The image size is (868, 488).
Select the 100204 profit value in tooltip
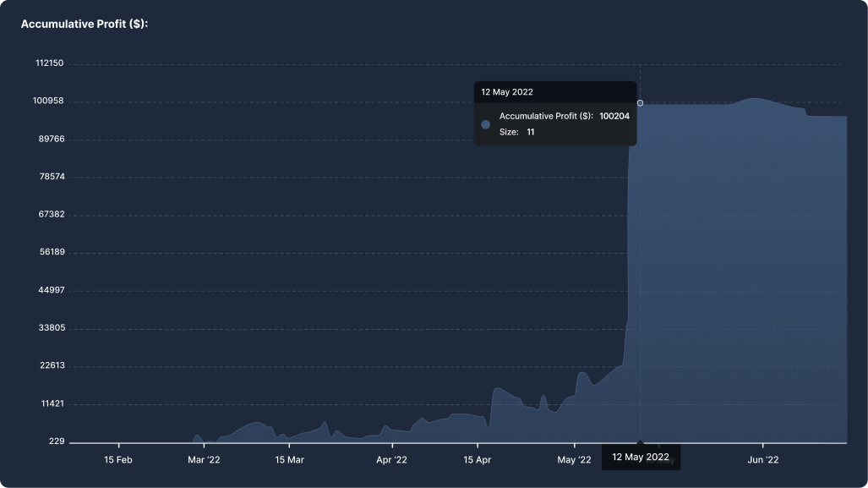(614, 116)
